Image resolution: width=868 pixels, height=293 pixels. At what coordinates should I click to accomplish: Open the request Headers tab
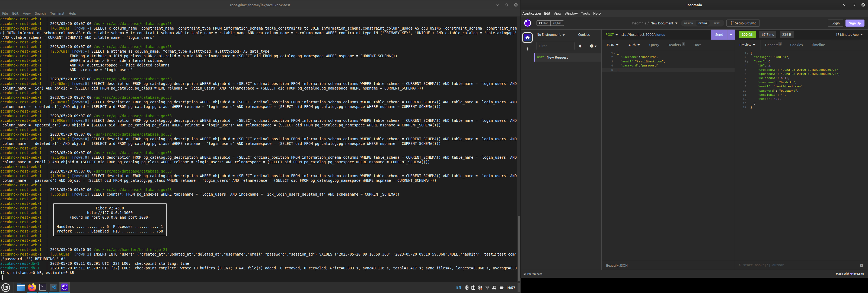[674, 45]
